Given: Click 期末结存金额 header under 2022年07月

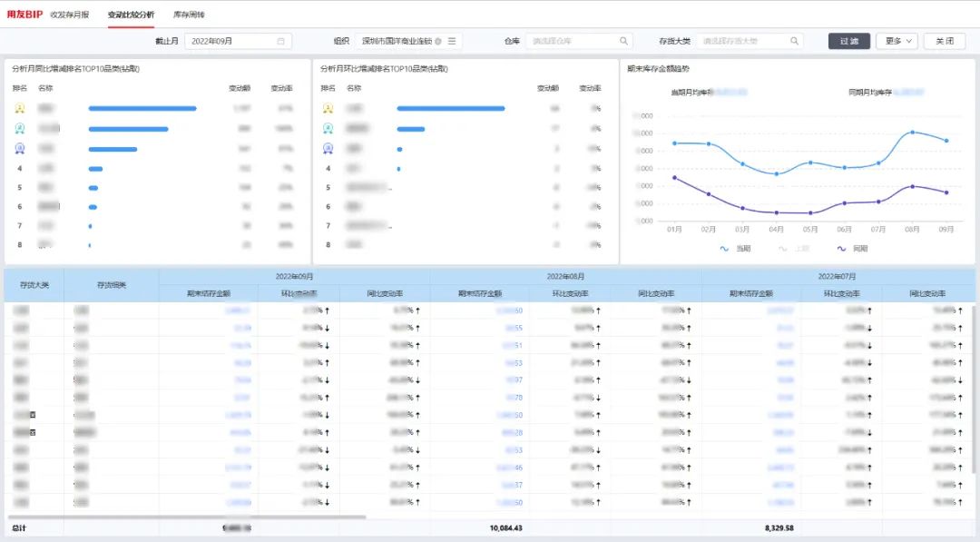Looking at the screenshot, I should [751, 294].
